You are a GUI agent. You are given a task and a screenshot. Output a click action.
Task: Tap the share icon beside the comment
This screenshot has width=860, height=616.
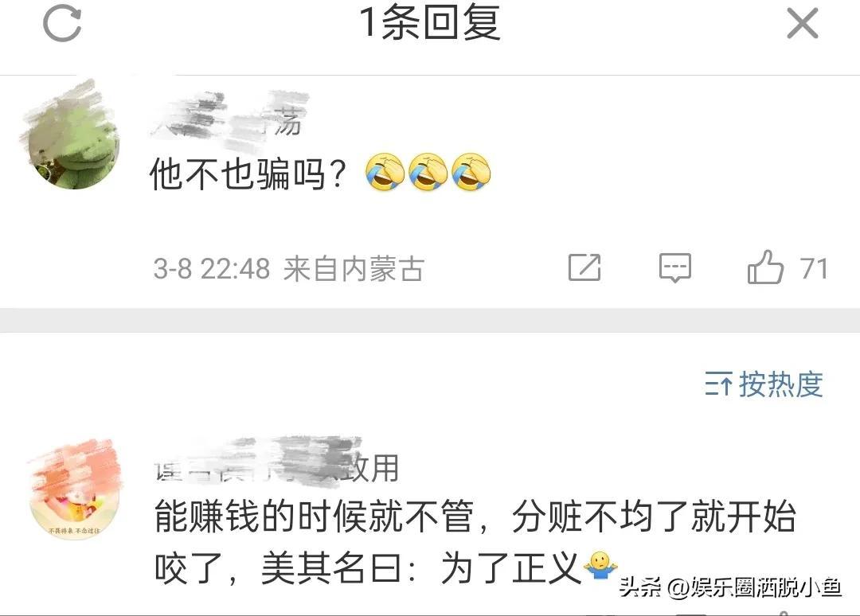coord(584,268)
